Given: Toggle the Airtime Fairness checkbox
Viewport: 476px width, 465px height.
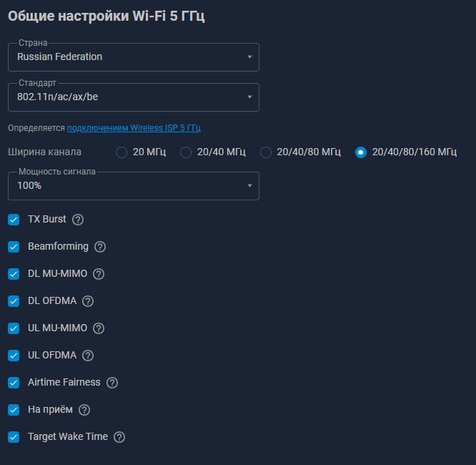Looking at the screenshot, I should click(x=14, y=383).
